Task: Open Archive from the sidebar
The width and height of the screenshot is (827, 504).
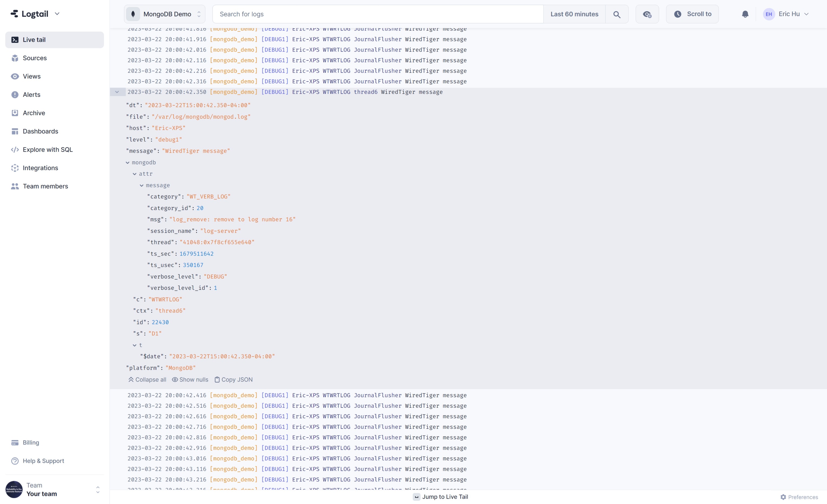Action: [33, 113]
